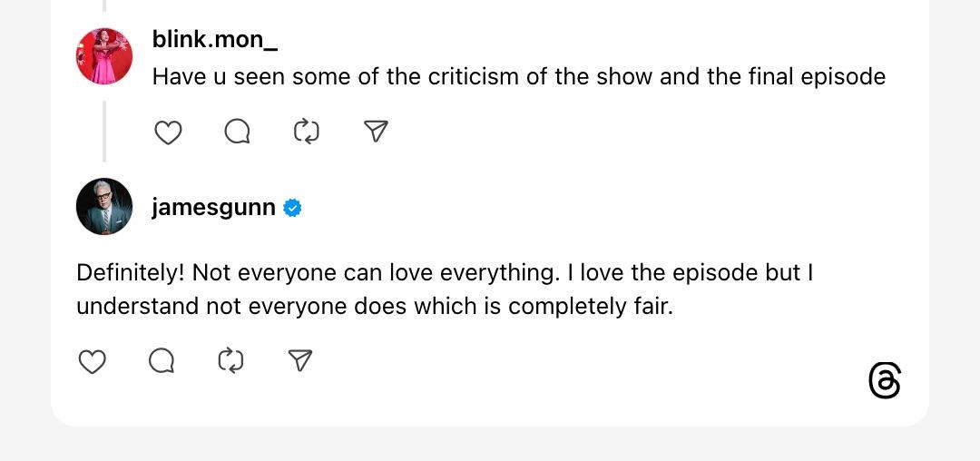The width and height of the screenshot is (980, 461).
Task: Like the jamesgunn post with heart icon
Action: click(92, 362)
